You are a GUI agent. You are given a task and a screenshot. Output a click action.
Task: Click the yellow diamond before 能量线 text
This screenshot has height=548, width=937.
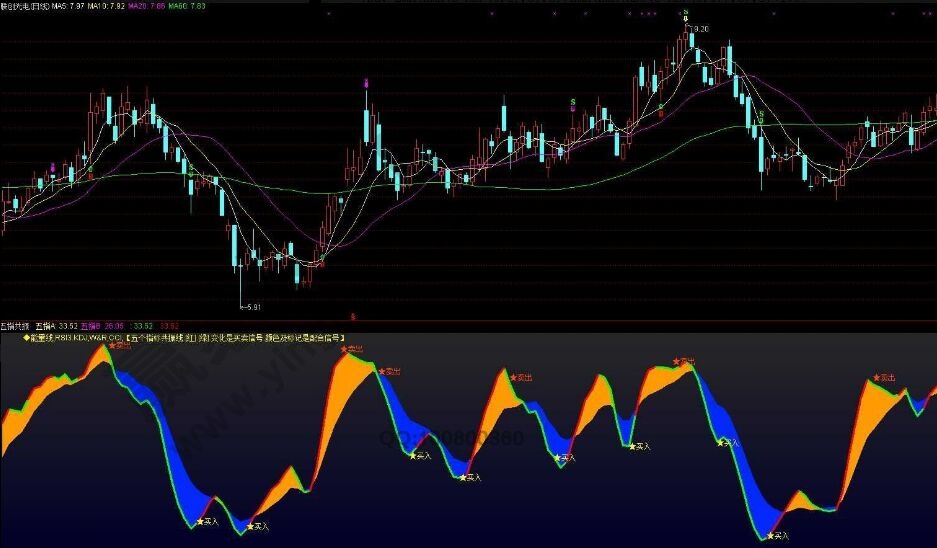coord(27,339)
